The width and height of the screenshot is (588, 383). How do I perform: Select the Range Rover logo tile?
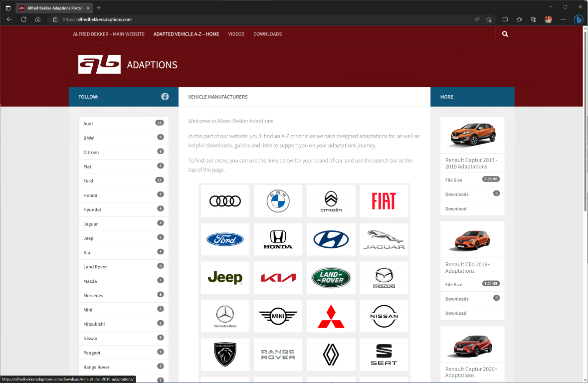coord(278,355)
